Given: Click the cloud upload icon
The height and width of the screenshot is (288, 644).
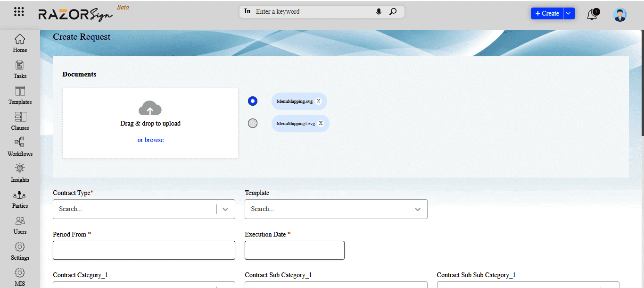Looking at the screenshot, I should [x=150, y=108].
